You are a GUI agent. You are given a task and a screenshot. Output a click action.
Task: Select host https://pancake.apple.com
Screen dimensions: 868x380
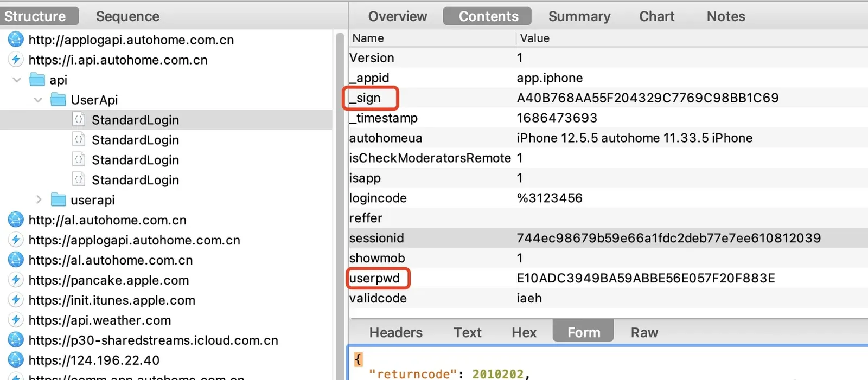pyautogui.click(x=108, y=280)
